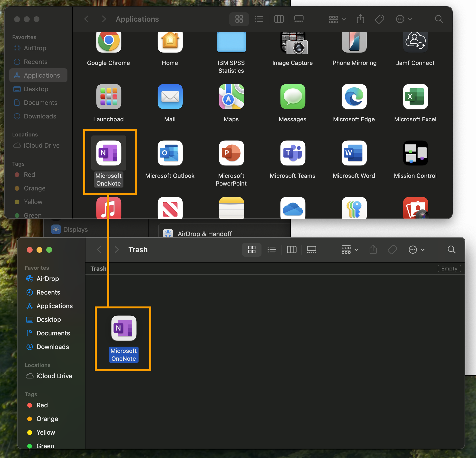Select the Messages app icon
Screen dimensions: 476x458
tap(293, 97)
